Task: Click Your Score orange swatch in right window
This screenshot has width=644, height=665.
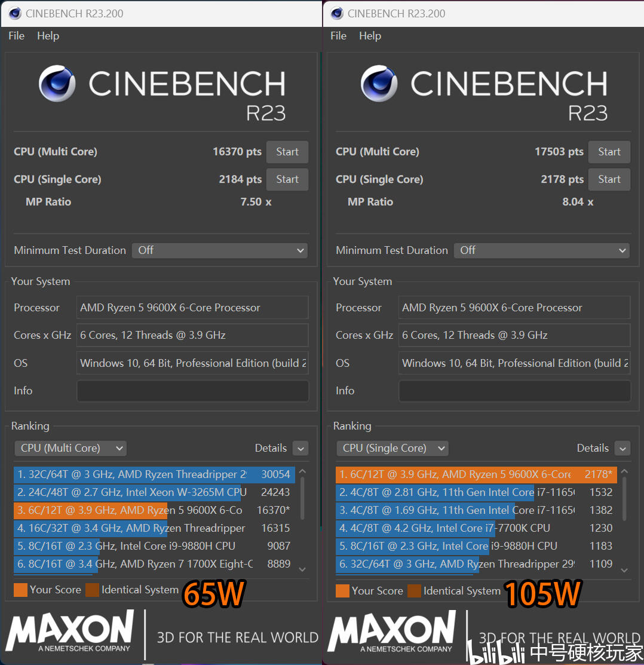Action: click(342, 591)
